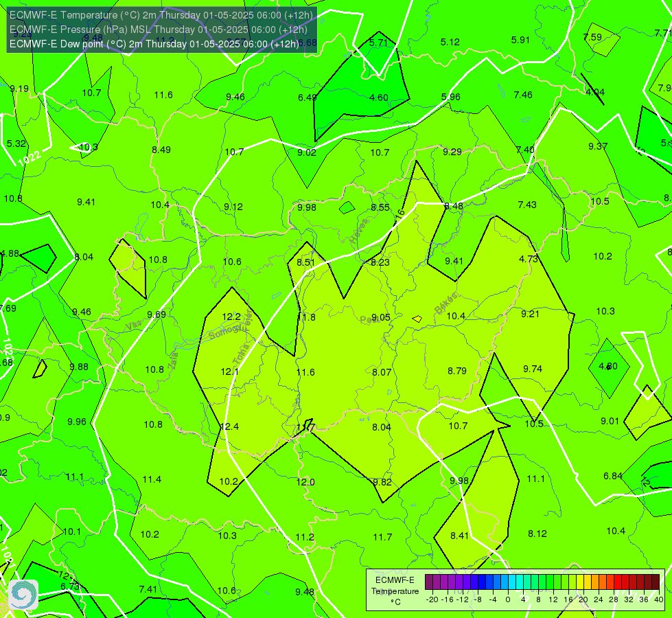Image resolution: width=672 pixels, height=618 pixels.
Task: Click the temperature value 12.4
Action: (230, 426)
